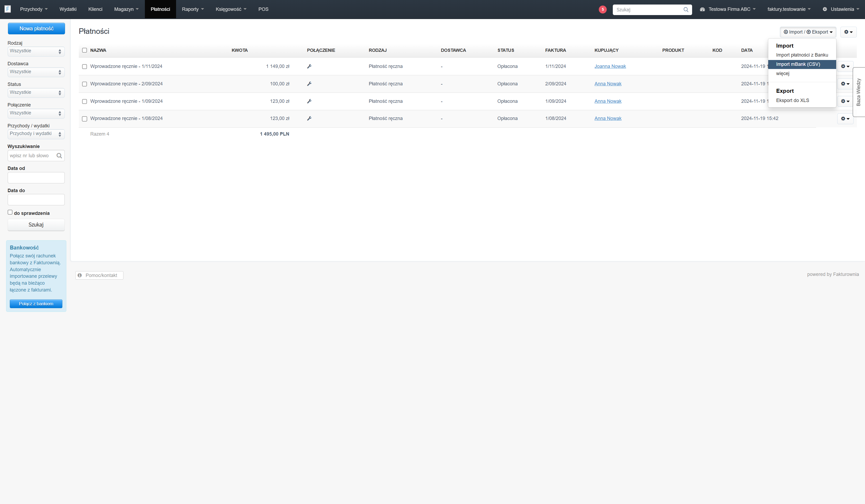
Task: Open gear menu for 2/09/2024 payment row
Action: pos(845,84)
